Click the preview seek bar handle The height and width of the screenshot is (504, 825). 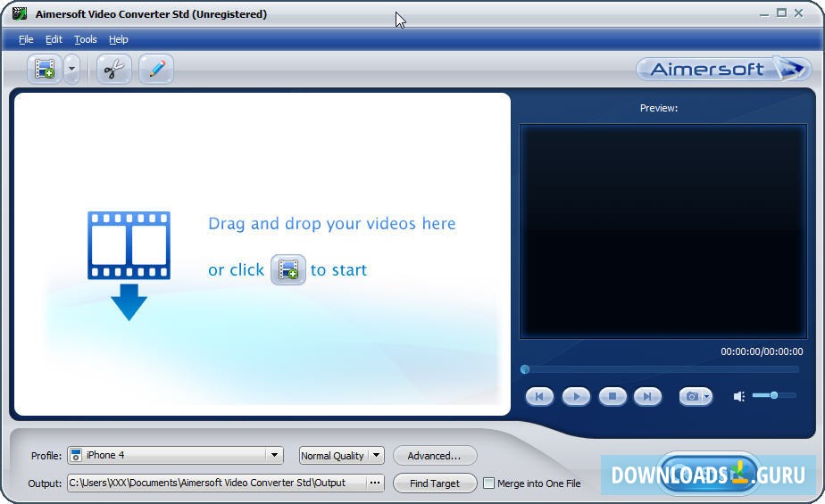point(525,369)
